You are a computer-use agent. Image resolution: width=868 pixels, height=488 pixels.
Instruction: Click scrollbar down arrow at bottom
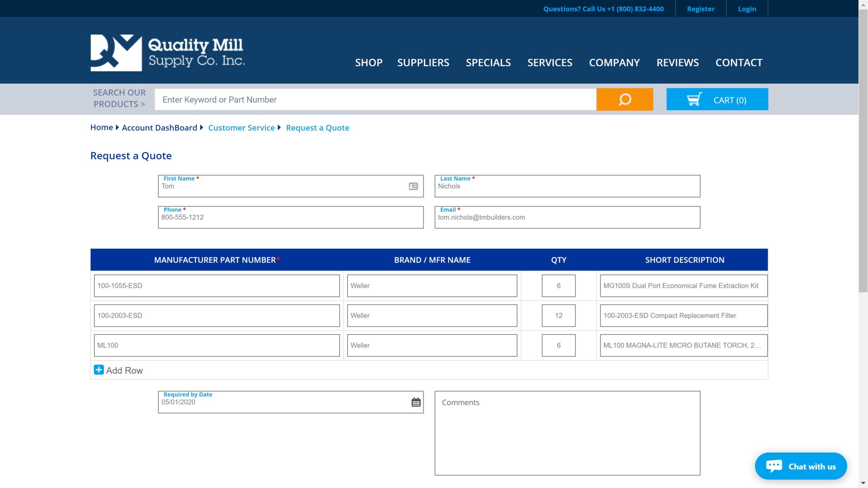863,483
